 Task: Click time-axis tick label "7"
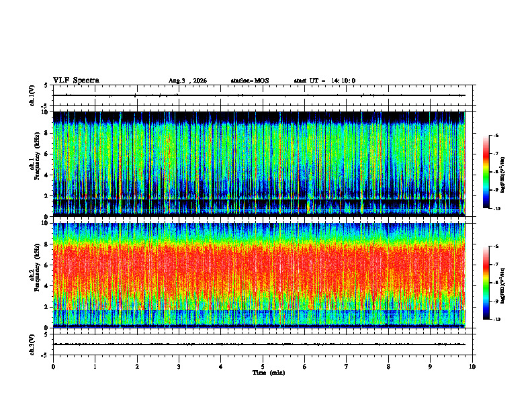pyautogui.click(x=347, y=367)
